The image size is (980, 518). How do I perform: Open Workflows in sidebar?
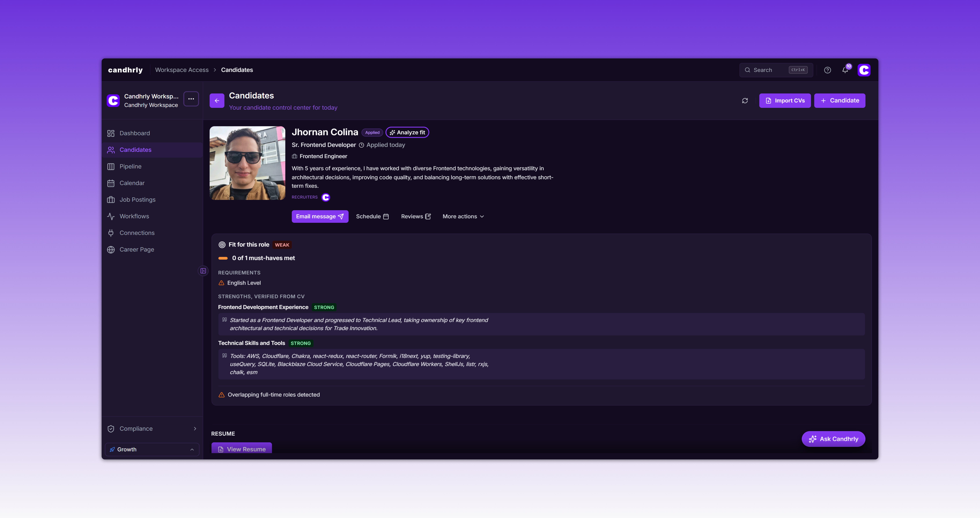click(x=152, y=216)
